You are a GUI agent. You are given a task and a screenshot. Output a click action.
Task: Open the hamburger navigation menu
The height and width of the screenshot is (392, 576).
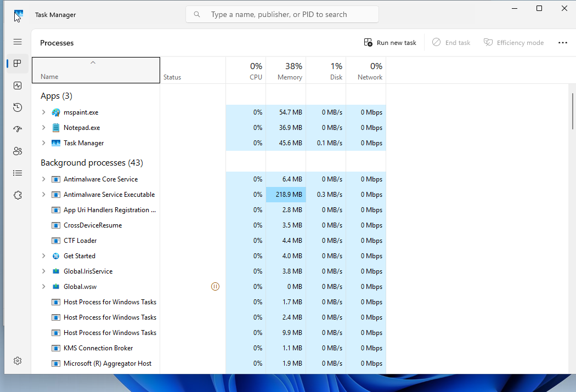click(18, 42)
